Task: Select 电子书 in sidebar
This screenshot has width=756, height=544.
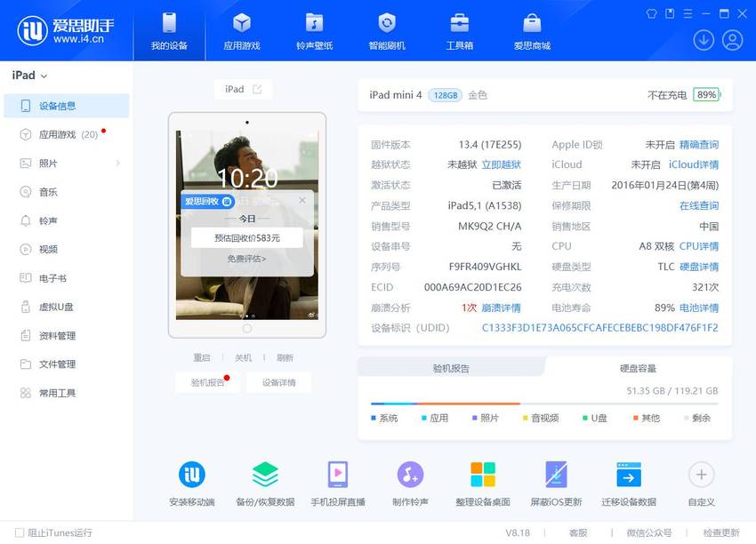Action: point(67,278)
